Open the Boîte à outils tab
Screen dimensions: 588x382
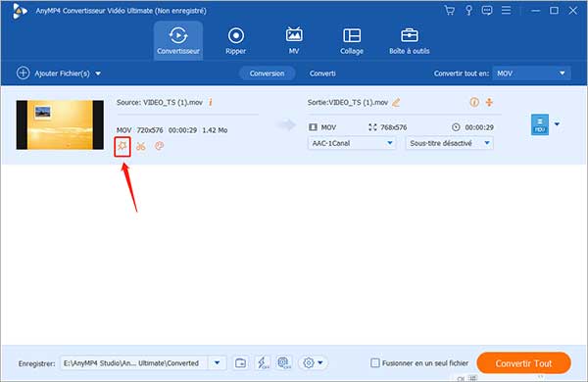(x=409, y=41)
